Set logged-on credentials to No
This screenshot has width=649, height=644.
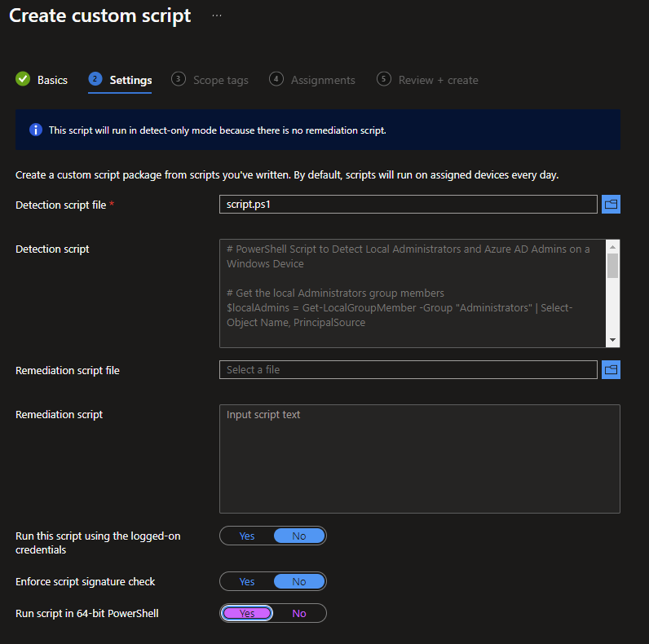(299, 536)
